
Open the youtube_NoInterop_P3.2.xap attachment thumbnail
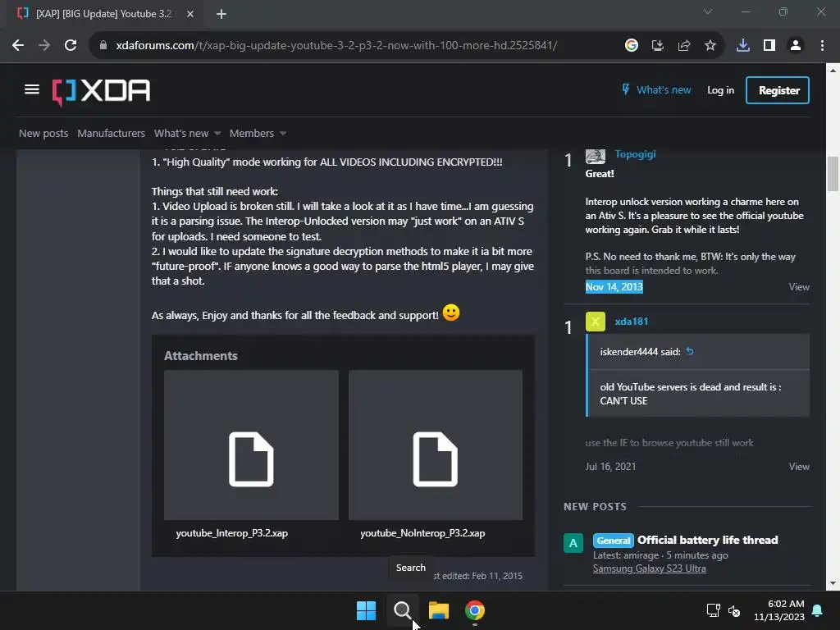tap(436, 445)
